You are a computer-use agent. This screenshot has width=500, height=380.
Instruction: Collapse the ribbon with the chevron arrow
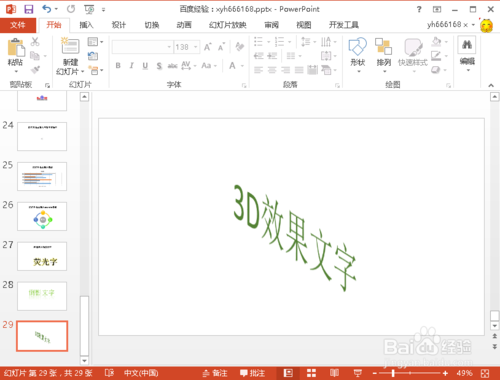pyautogui.click(x=491, y=85)
